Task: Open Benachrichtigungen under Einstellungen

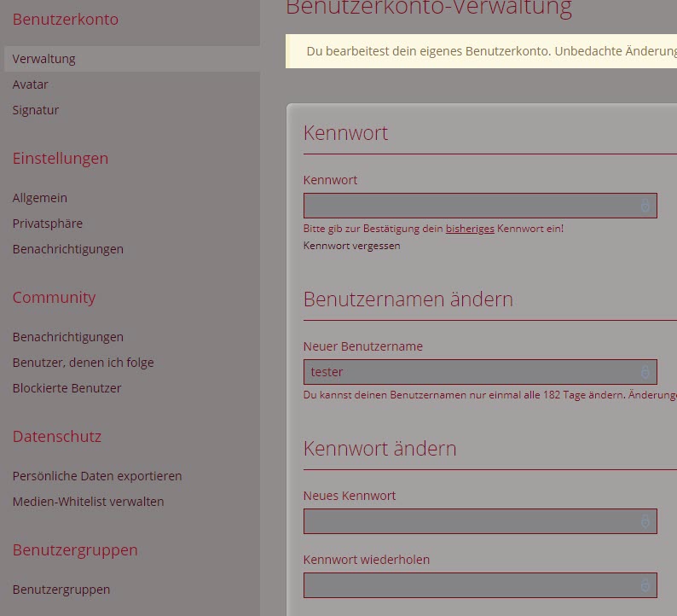Action: click(68, 249)
